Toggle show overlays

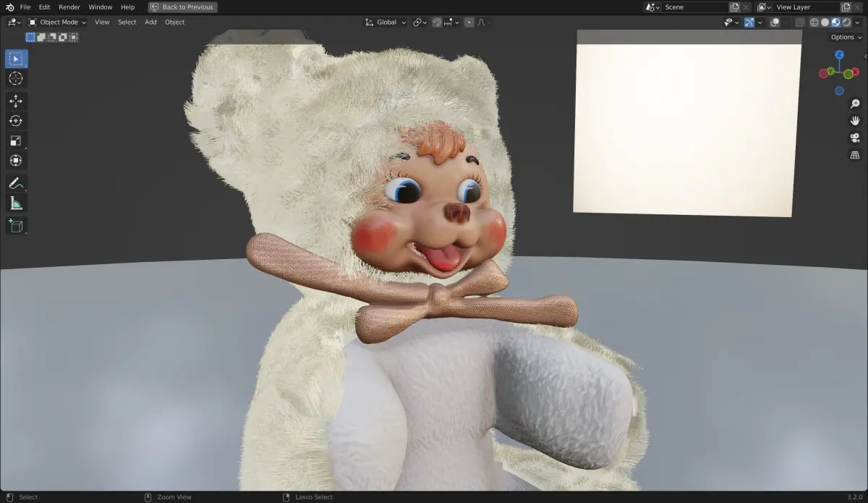[775, 22]
